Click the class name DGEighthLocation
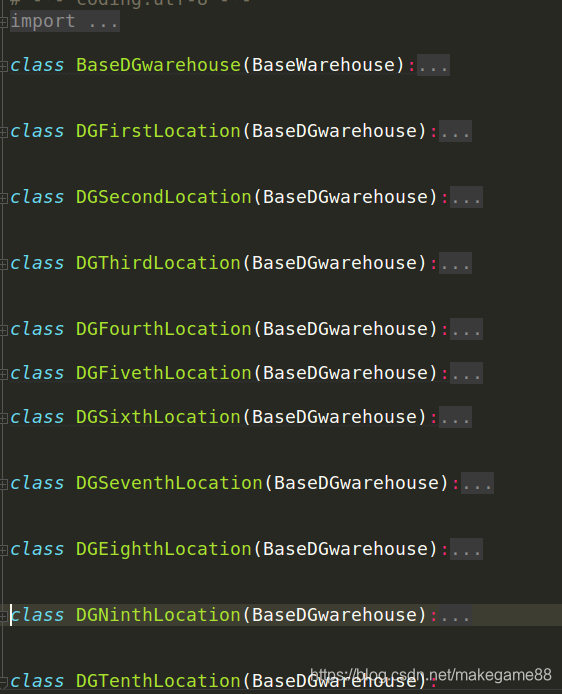Image resolution: width=562 pixels, height=694 pixels. pos(164,549)
